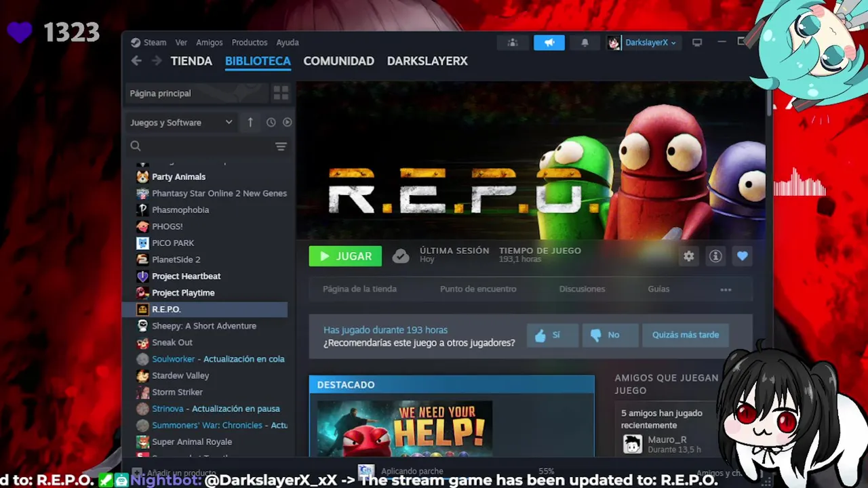Open Página de la tienda link
Screen dimensions: 868x488
pyautogui.click(x=359, y=289)
